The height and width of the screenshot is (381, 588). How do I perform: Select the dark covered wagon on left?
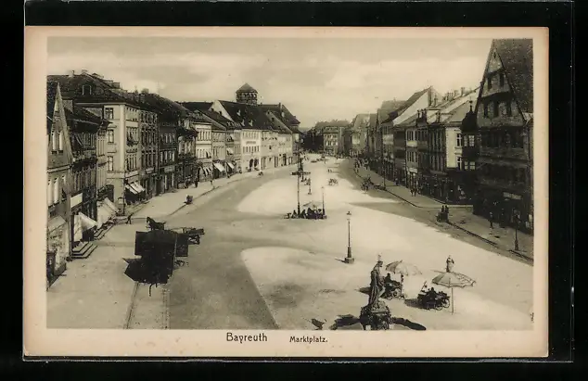click(156, 254)
